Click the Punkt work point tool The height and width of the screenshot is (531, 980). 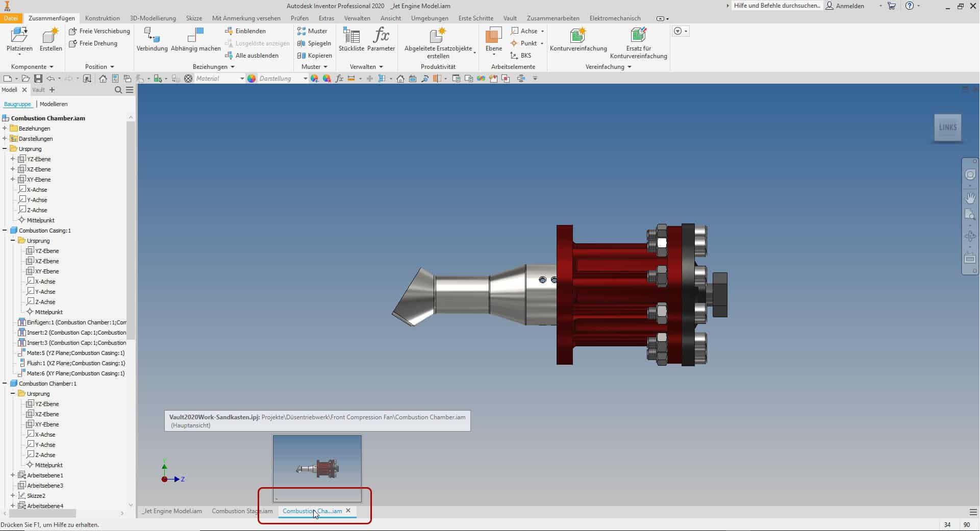524,43
